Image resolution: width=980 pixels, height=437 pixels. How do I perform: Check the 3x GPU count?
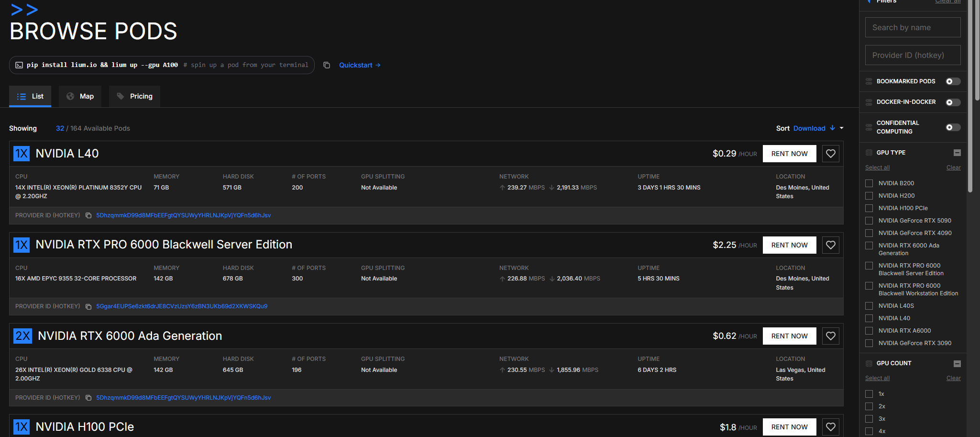click(869, 419)
